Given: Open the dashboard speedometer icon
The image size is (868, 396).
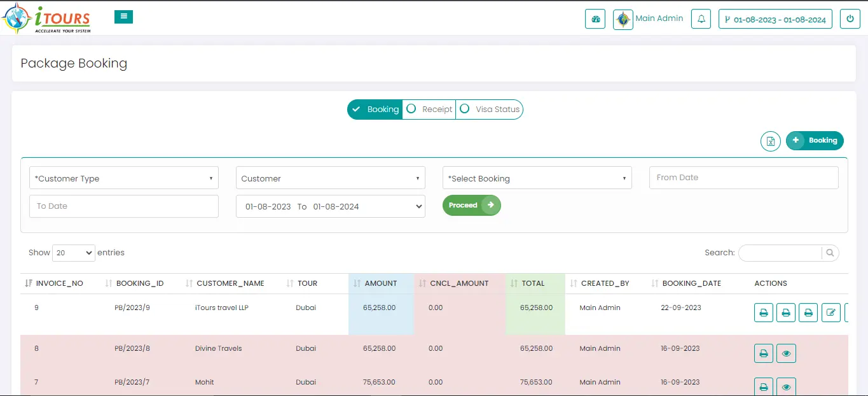Looking at the screenshot, I should (x=595, y=19).
